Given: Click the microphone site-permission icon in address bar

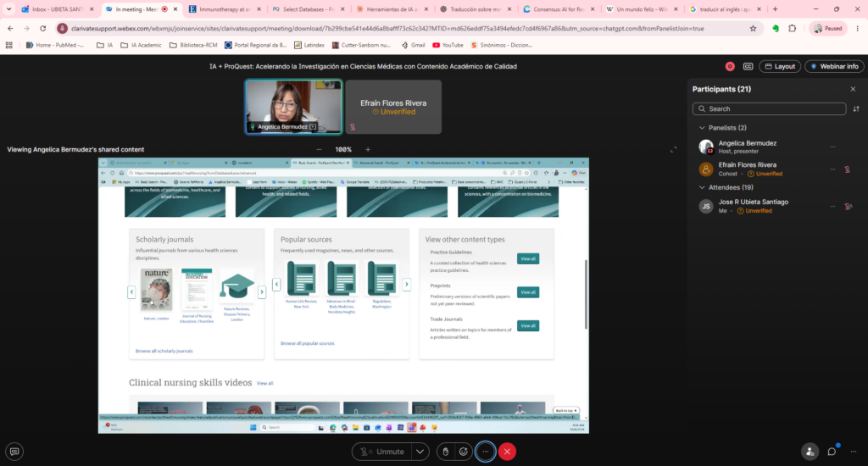Looking at the screenshot, I should point(63,28).
